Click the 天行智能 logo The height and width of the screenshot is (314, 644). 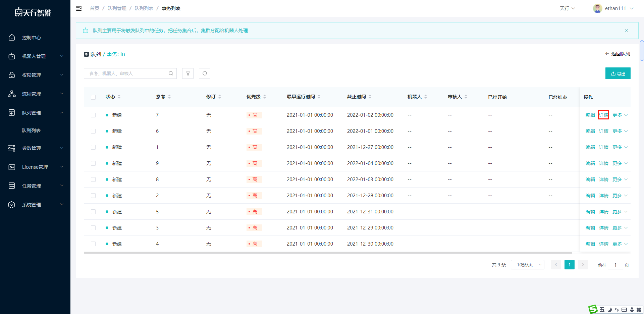pos(33,12)
